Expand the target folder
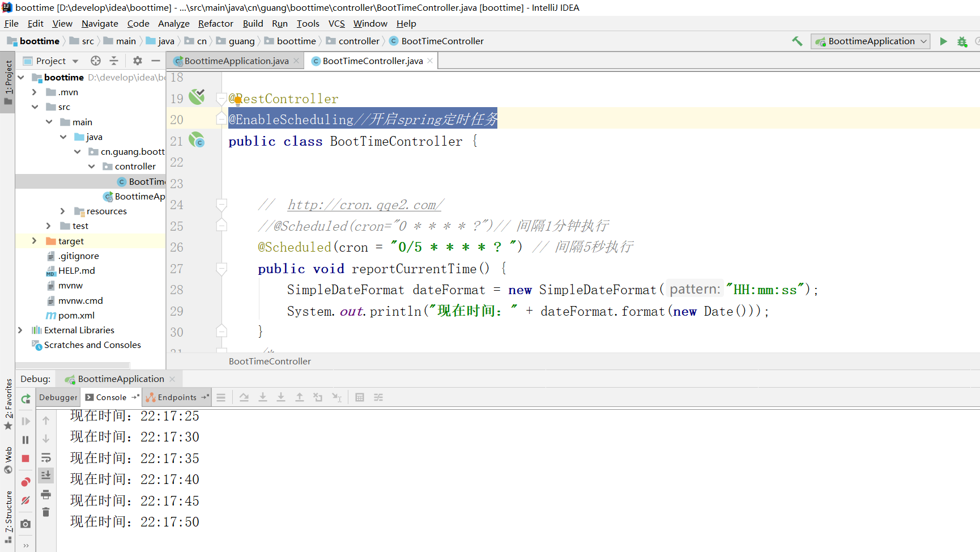 click(34, 241)
